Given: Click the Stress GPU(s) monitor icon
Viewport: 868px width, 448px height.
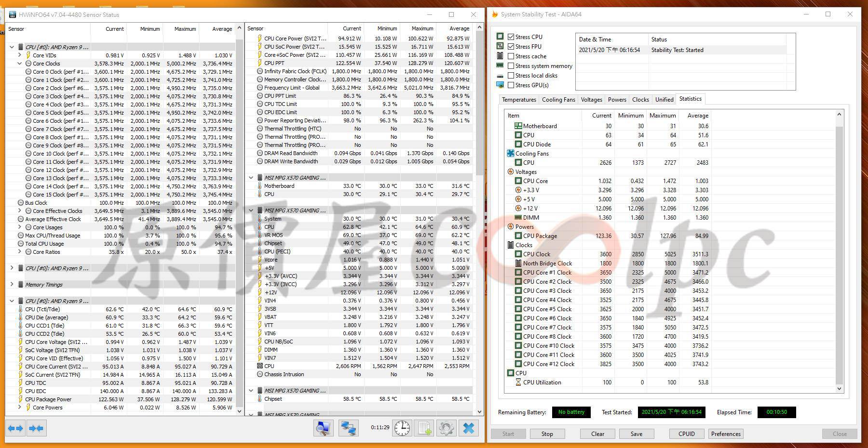Looking at the screenshot, I should [x=500, y=85].
